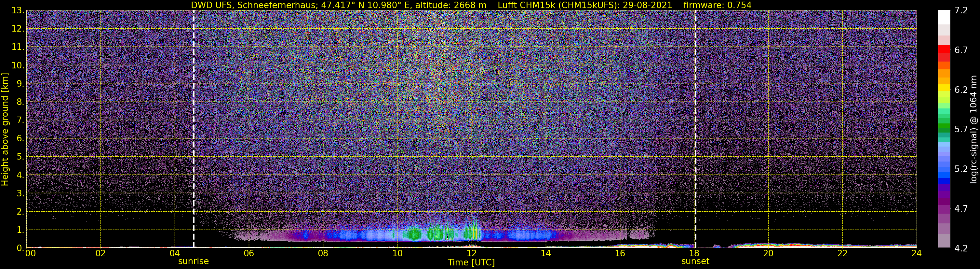Click the height tick label '7.'
This screenshot has height=269, width=980.
20,120
